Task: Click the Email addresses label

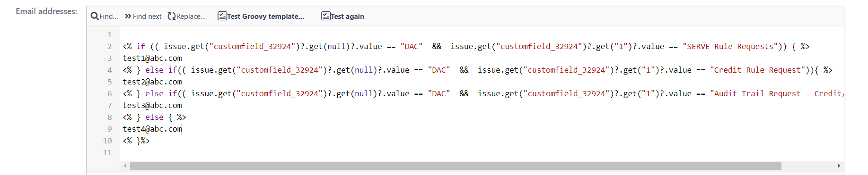Action: 46,11
